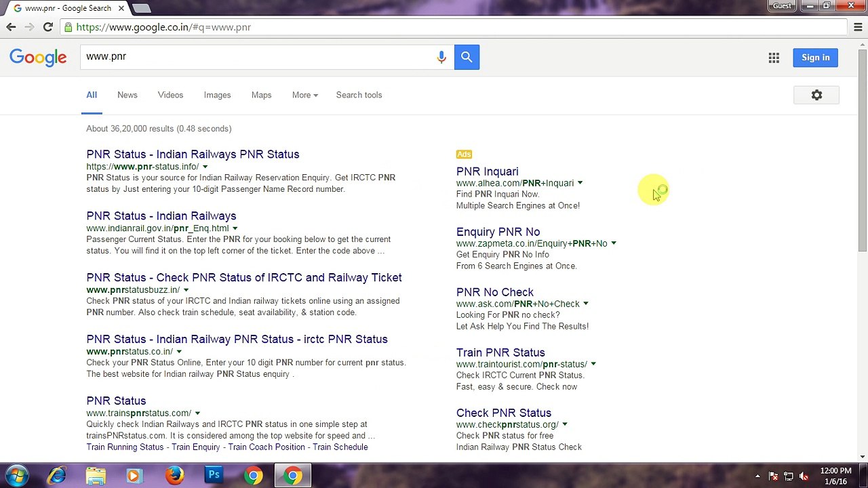Expand arrow beside www.pnrstatus.co.in URL

pyautogui.click(x=179, y=352)
